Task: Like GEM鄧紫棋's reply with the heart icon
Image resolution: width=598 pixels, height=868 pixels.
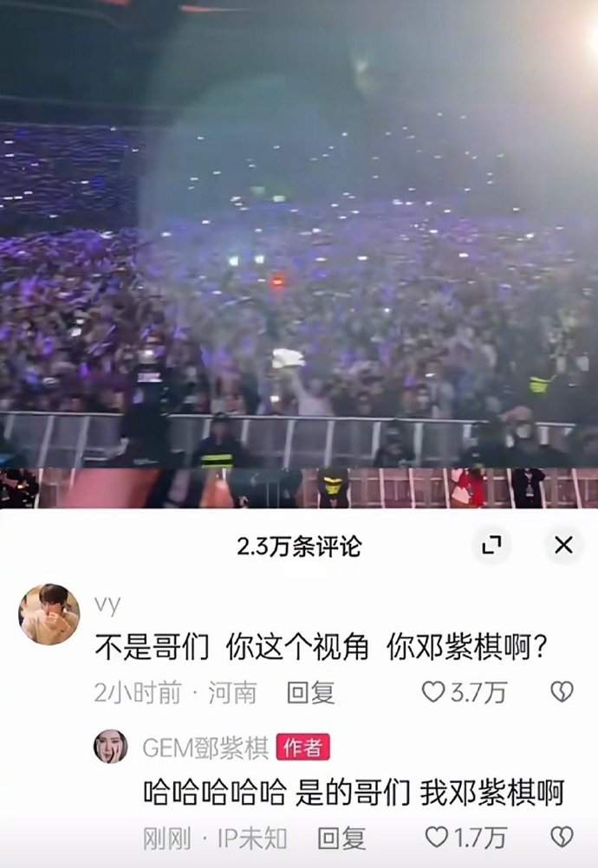Action: [x=436, y=838]
